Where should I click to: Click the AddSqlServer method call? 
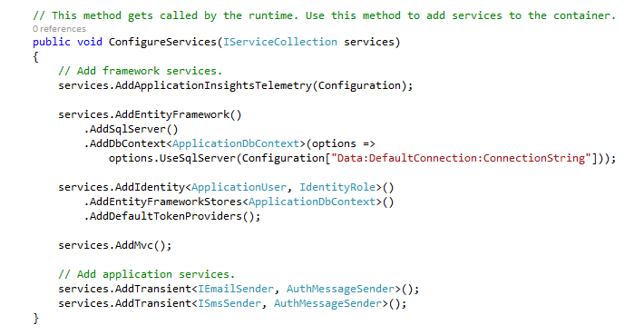128,129
